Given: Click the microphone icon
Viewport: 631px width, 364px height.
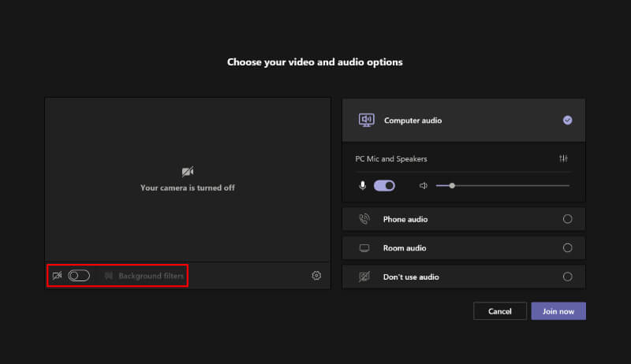Looking at the screenshot, I should [x=363, y=185].
